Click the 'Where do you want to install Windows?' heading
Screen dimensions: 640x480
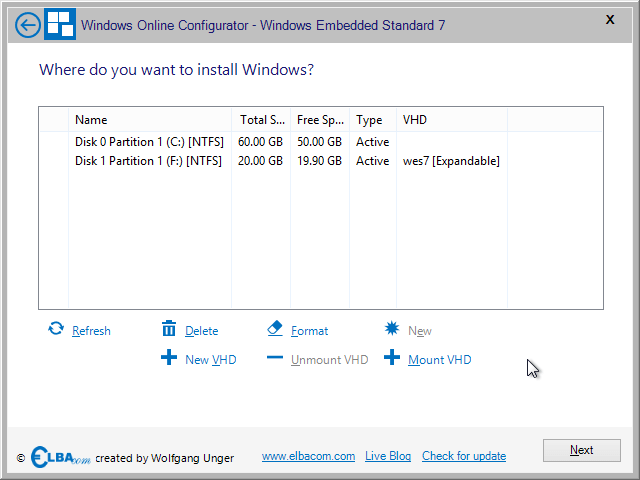coord(176,70)
